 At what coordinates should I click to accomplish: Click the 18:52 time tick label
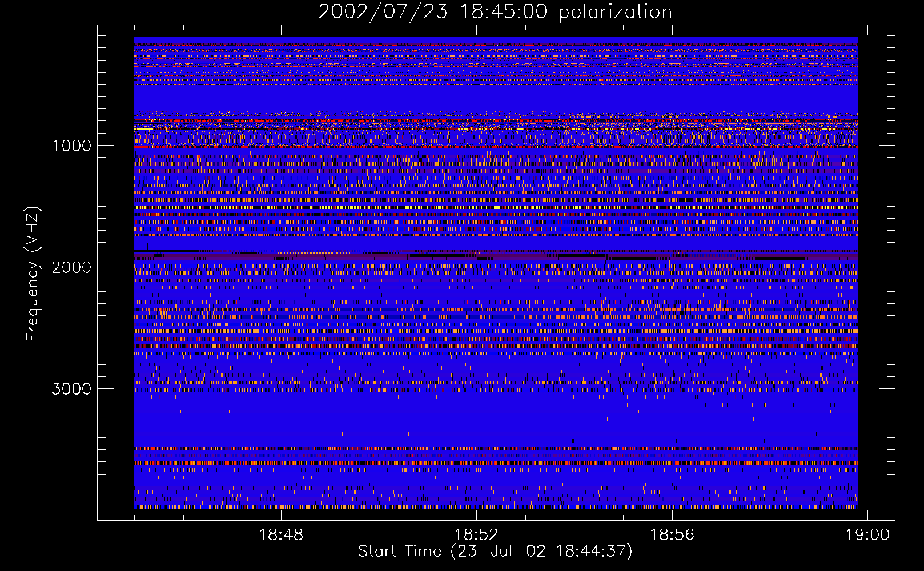click(476, 535)
